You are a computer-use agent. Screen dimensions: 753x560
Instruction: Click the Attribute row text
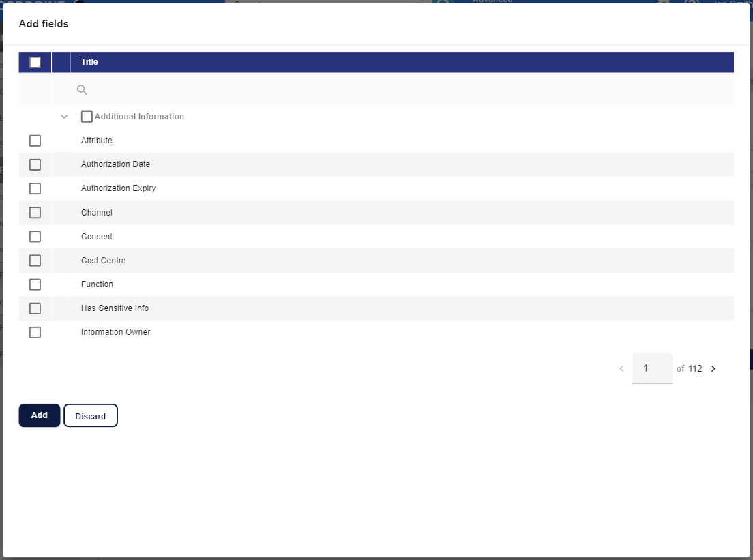[x=97, y=141]
